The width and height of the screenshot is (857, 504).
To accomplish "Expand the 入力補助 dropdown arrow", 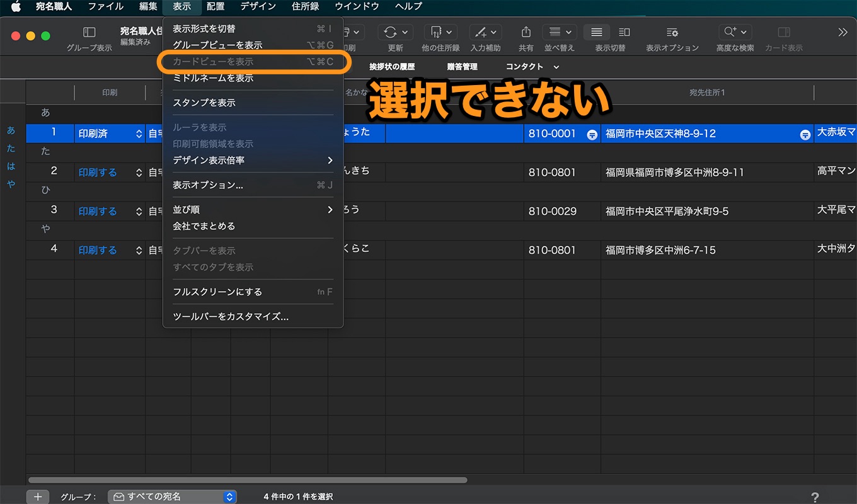I will (493, 32).
